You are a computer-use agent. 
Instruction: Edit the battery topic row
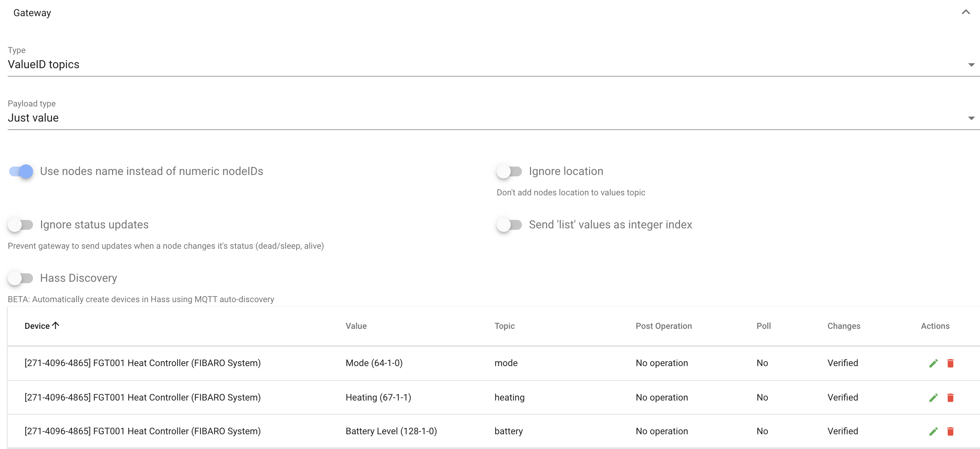pyautogui.click(x=933, y=431)
